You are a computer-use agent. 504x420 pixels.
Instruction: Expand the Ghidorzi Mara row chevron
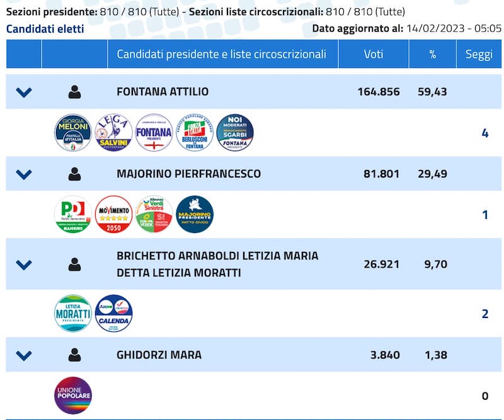[24, 355]
